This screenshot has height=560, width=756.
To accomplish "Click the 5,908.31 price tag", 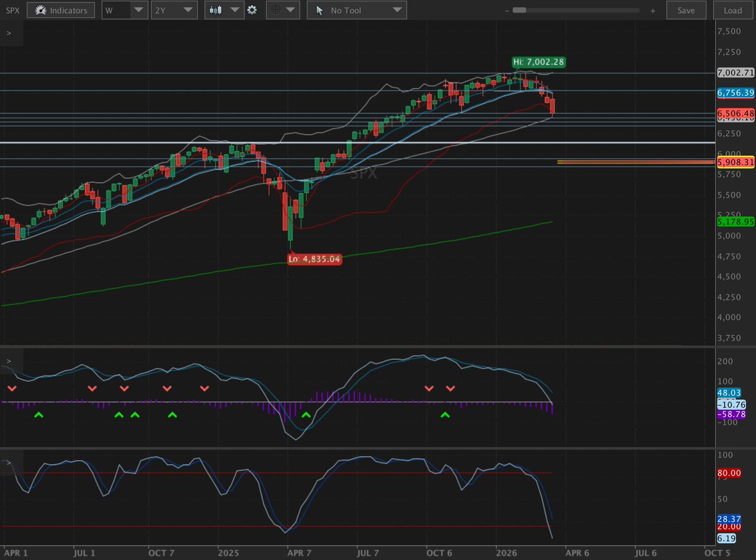I will tap(736, 162).
